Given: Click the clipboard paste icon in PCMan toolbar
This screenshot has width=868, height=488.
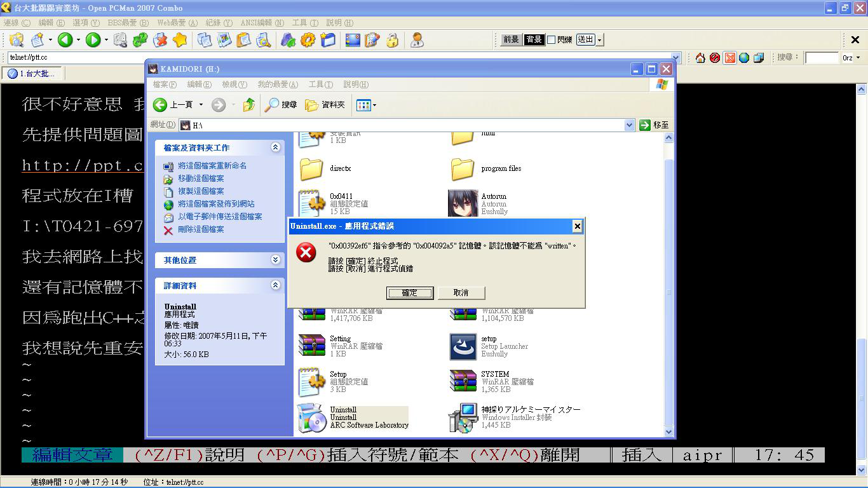Looking at the screenshot, I should 243,40.
